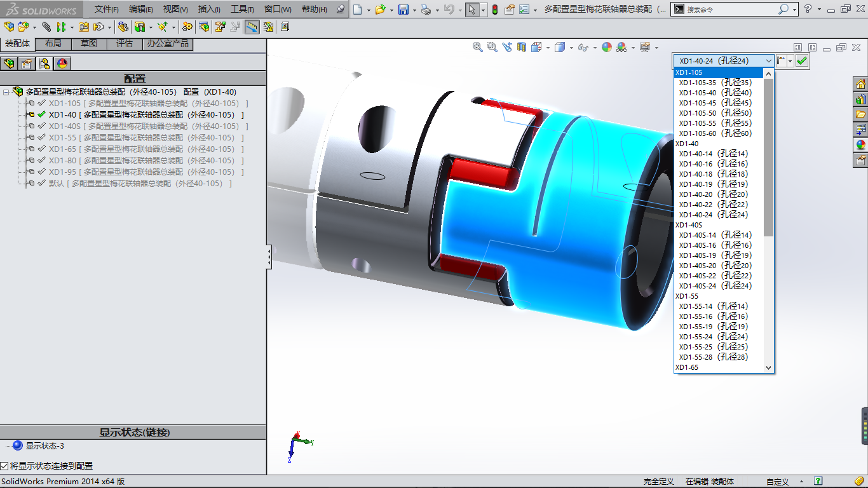Open the 视图(V) menu
This screenshot has height=488, width=868.
tap(175, 10)
